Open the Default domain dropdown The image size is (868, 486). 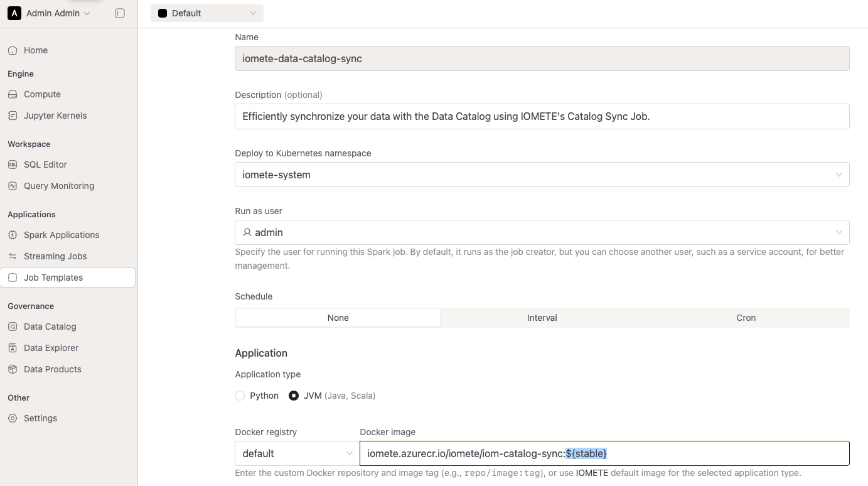coord(207,13)
